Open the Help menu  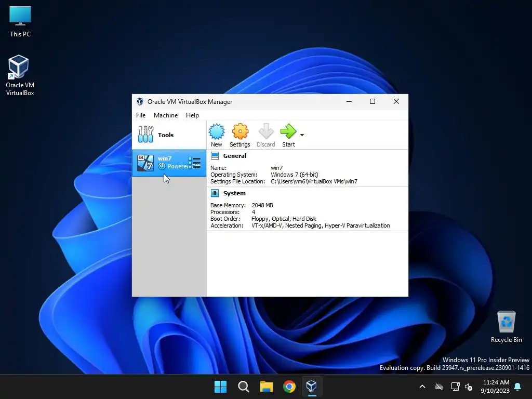(x=192, y=115)
